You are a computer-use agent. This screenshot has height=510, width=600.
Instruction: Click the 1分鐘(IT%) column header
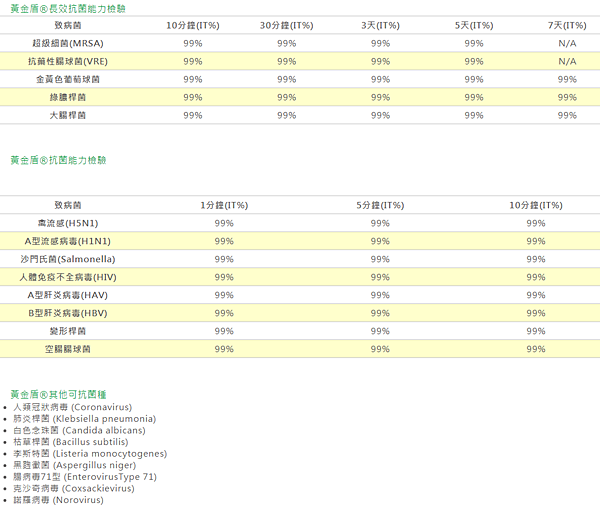coord(224,205)
